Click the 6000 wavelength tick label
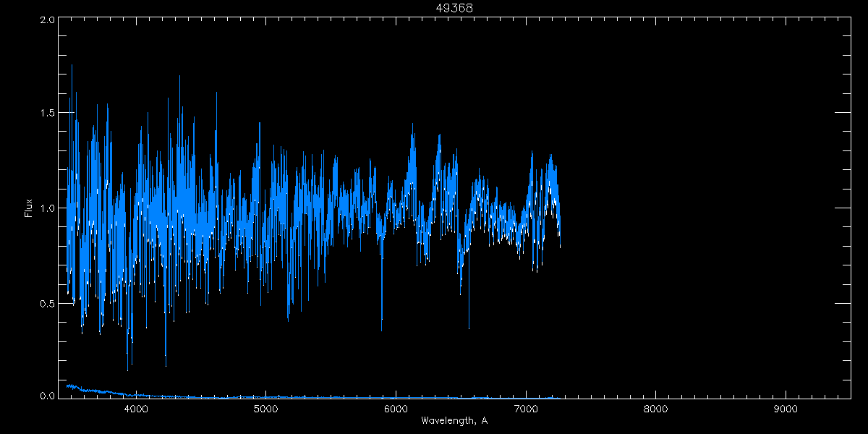 point(396,407)
